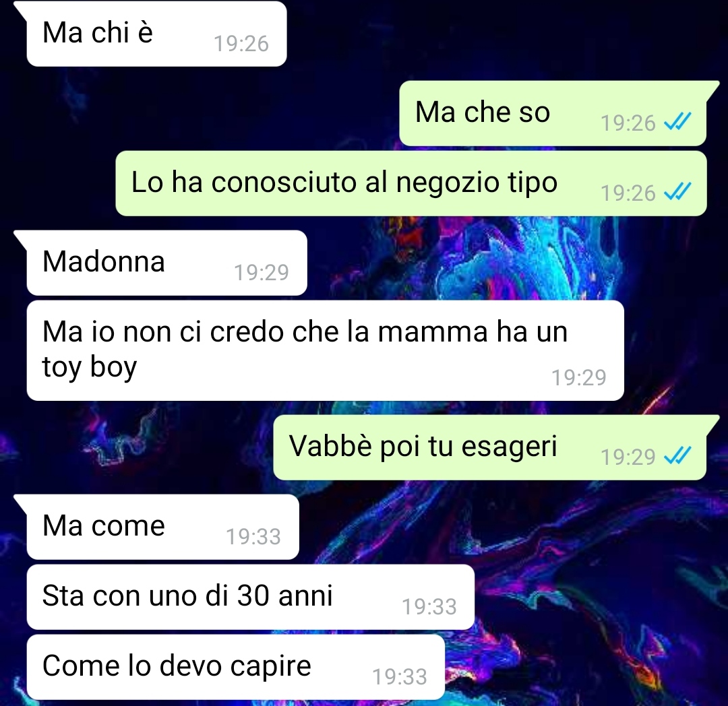This screenshot has height=706, width=728.
Task: Select the "Sta con uno di 30 anni" message
Action: point(250,597)
